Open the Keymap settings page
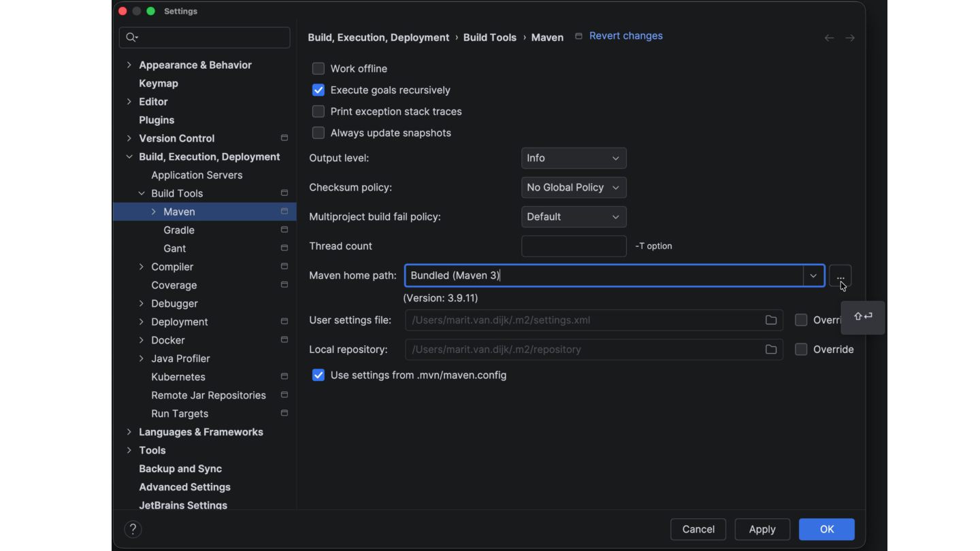The image size is (980, 551). (x=159, y=83)
